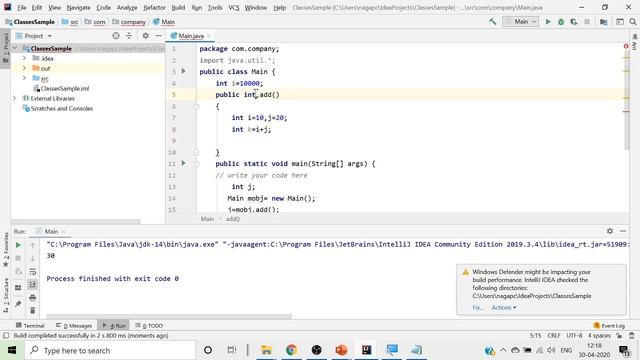Image resolution: width=640 pixels, height=360 pixels.
Task: Click the Project panel horizontal scrollbar
Action: (x=76, y=221)
